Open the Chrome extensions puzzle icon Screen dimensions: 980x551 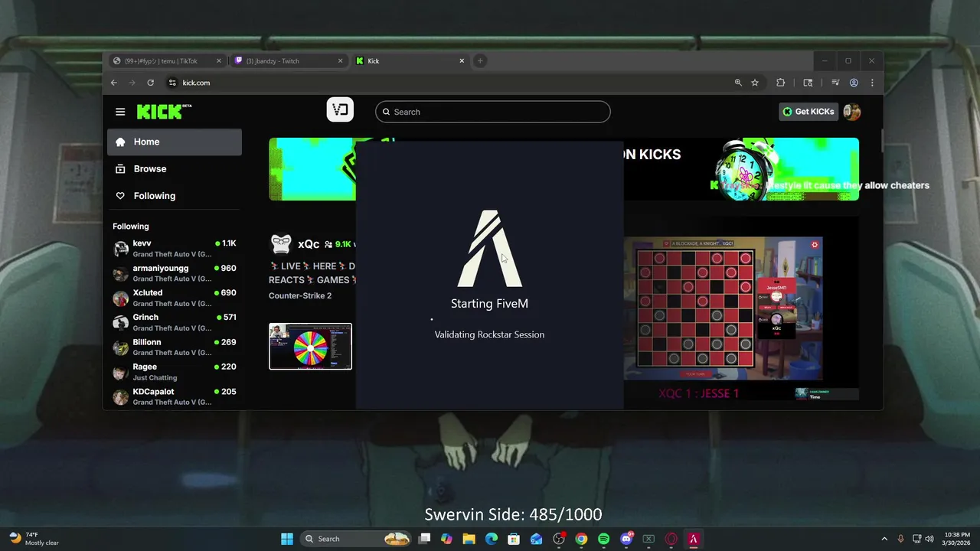781,83
